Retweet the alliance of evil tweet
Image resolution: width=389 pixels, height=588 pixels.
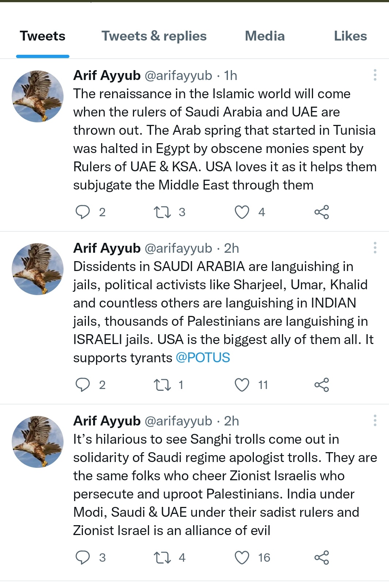tap(162, 557)
